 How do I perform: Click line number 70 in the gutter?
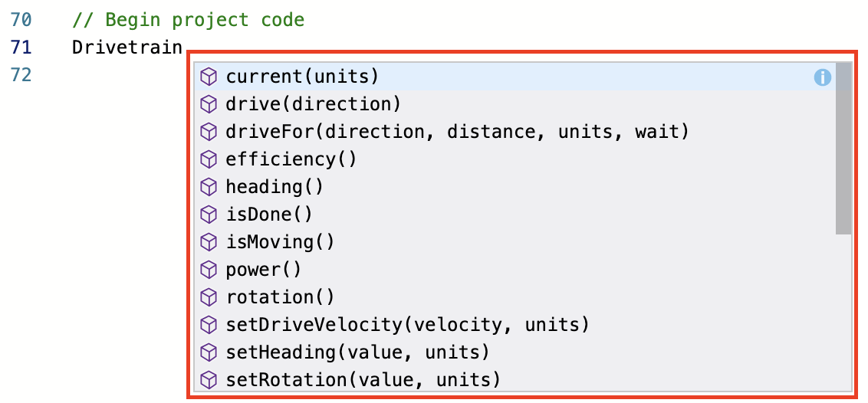point(21,20)
